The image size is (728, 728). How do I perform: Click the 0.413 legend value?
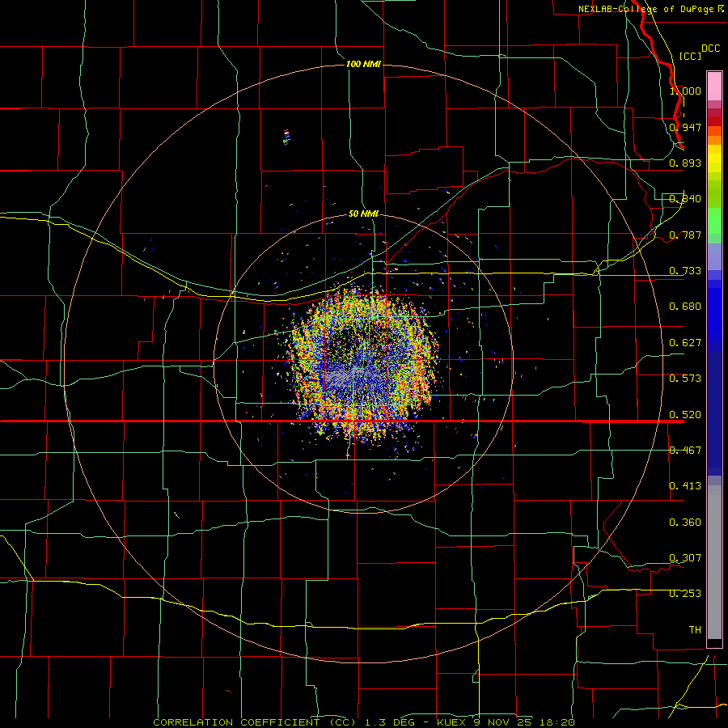tap(685, 486)
